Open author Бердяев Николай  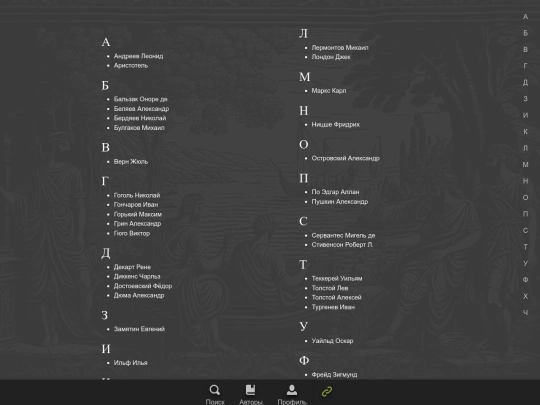click(x=140, y=118)
